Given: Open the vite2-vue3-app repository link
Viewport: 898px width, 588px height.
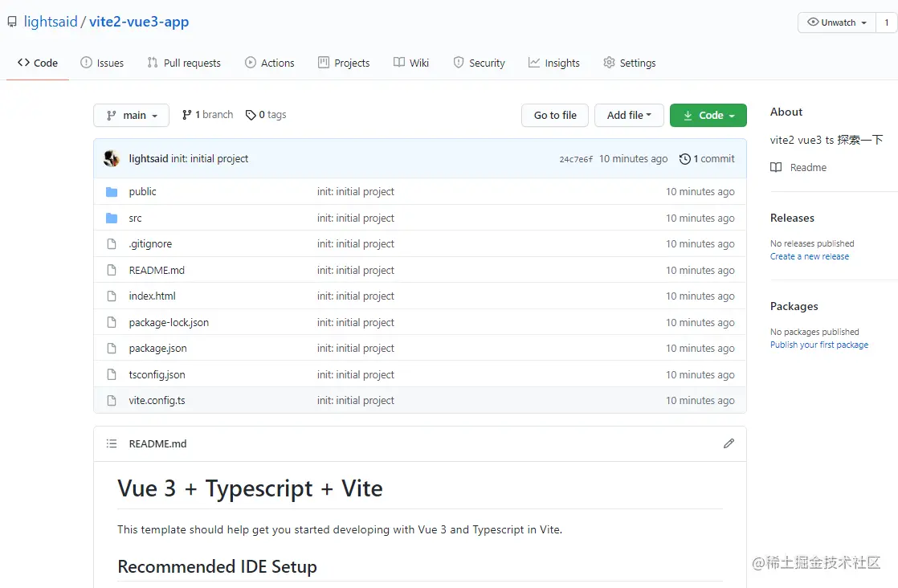Looking at the screenshot, I should (x=139, y=22).
